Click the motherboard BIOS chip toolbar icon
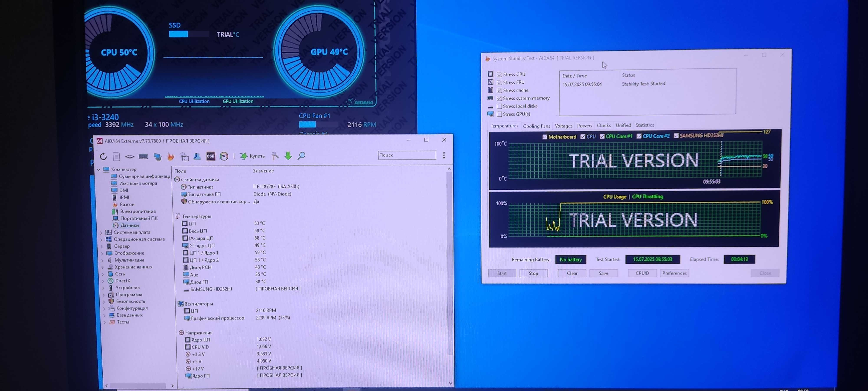The image size is (868, 391). coord(130,156)
